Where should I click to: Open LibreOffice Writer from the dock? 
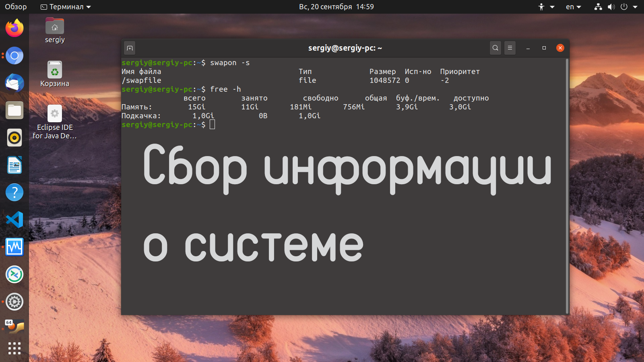[14, 165]
